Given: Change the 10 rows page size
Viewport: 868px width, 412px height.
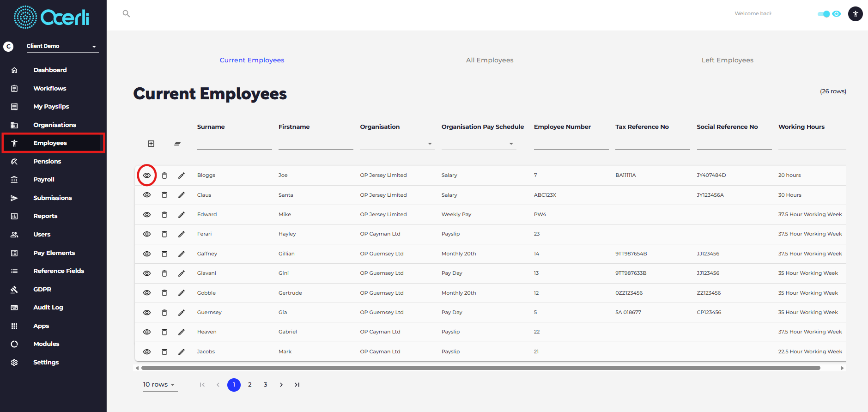Looking at the screenshot, I should point(160,385).
